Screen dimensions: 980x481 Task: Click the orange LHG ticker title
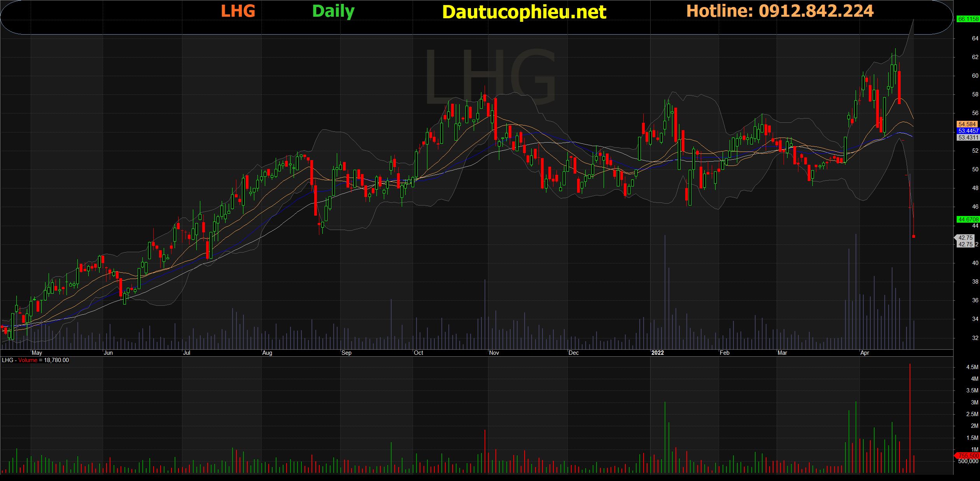pyautogui.click(x=238, y=11)
